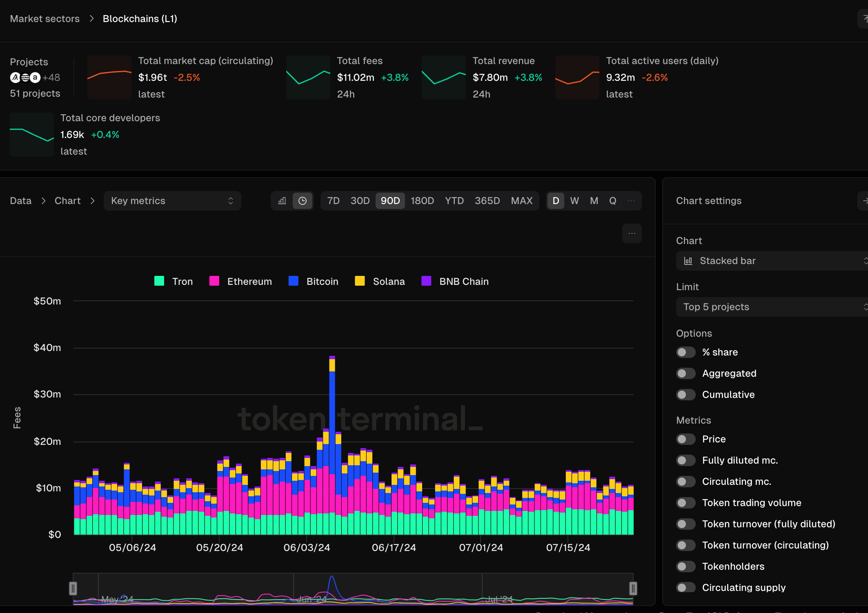Open the chart's three-dot options menu

pos(632,233)
